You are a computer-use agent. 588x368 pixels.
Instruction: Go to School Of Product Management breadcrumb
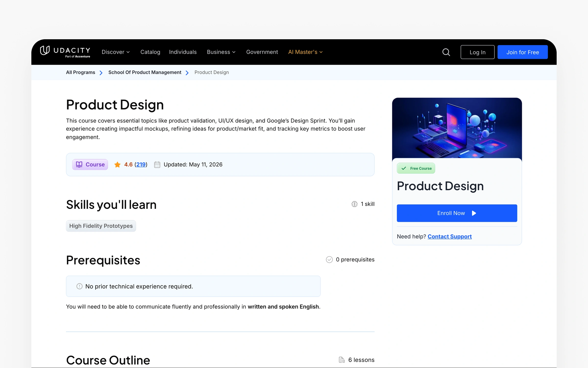145,72
